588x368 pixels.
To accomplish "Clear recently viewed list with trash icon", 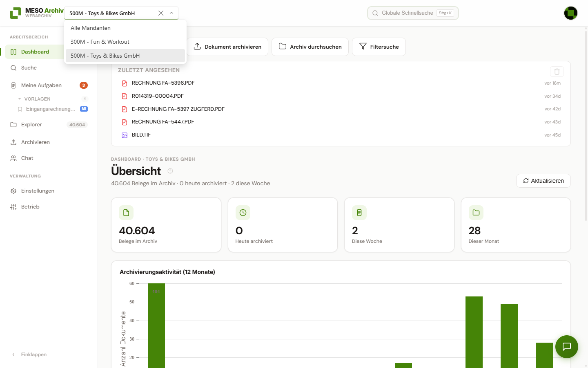I will point(557,72).
